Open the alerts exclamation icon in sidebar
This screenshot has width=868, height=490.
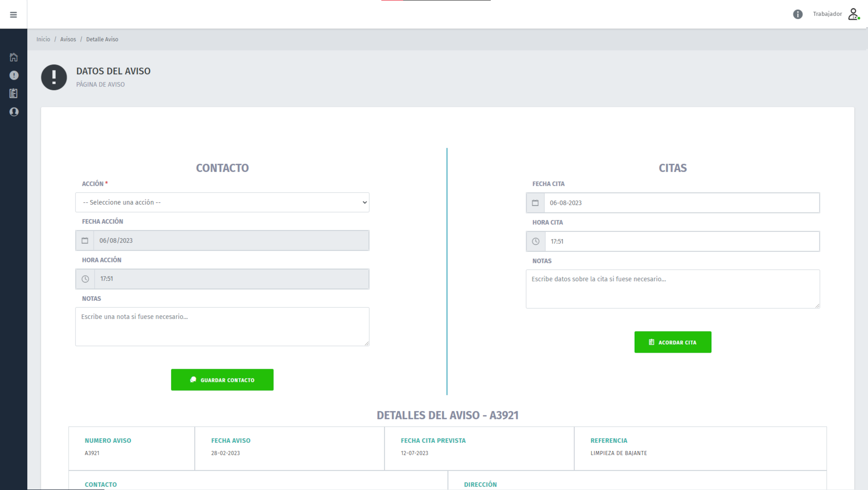[x=14, y=75]
